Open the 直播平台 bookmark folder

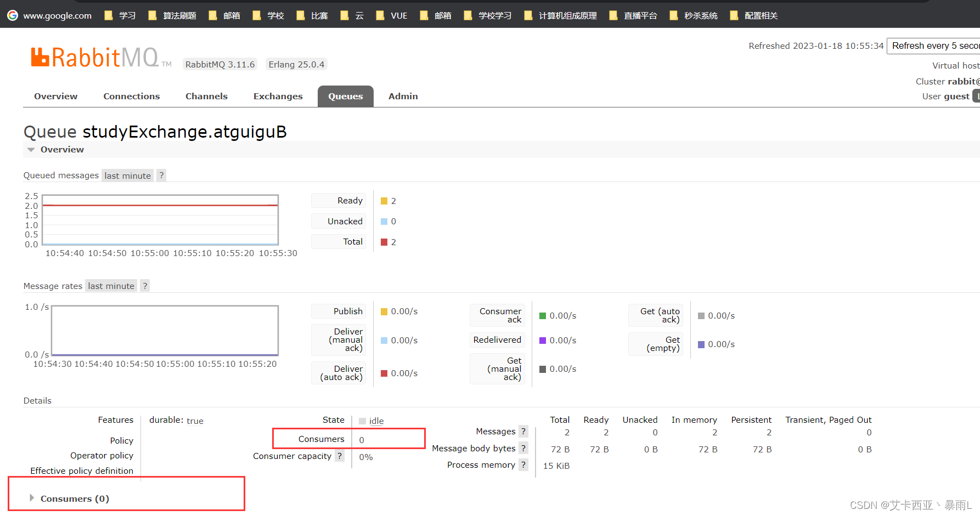click(633, 15)
